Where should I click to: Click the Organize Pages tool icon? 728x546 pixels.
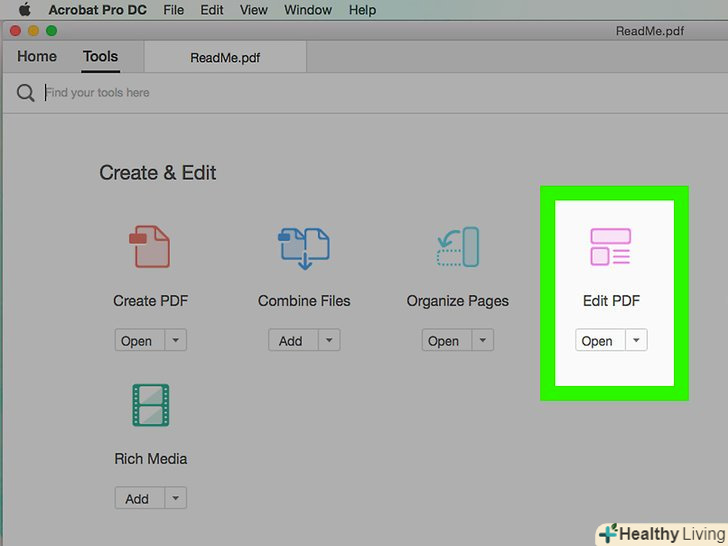458,247
